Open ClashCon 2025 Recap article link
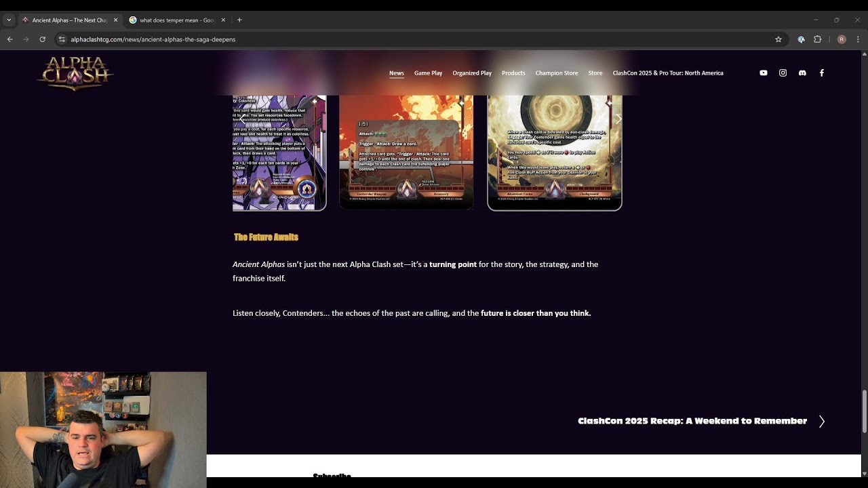 pos(692,421)
